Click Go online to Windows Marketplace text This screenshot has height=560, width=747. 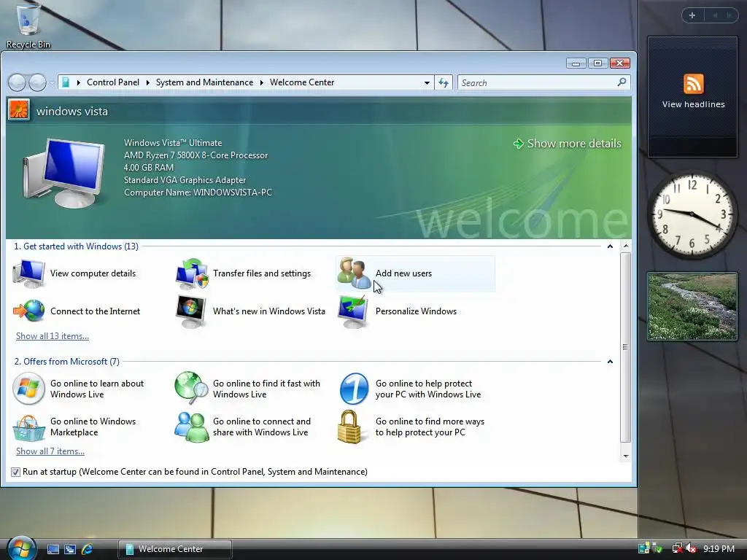coord(93,427)
